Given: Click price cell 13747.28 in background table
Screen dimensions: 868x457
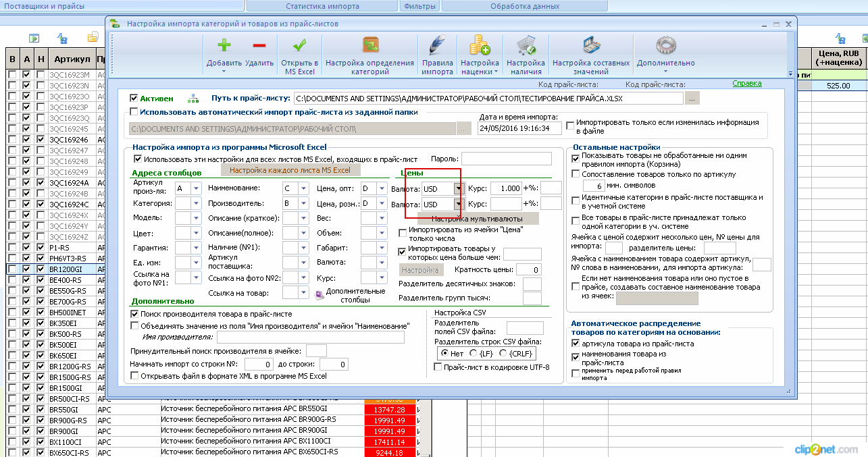Looking at the screenshot, I should point(389,410).
